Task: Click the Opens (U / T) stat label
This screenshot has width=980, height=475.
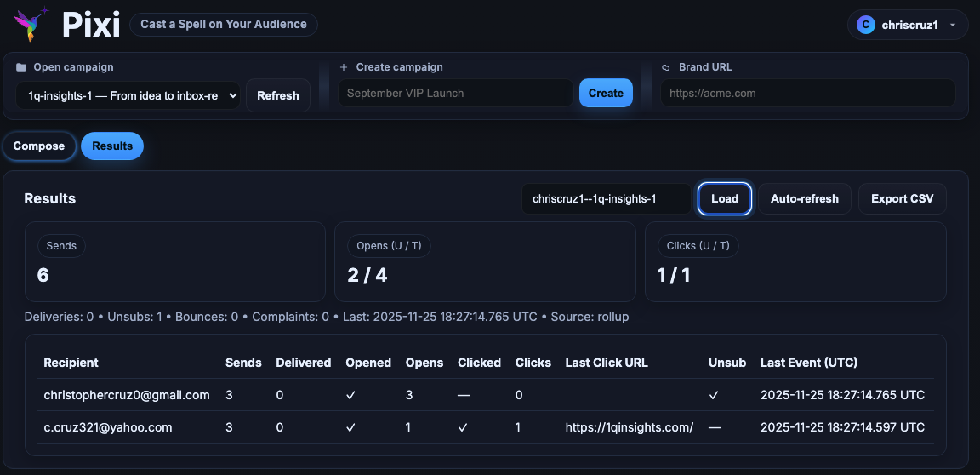Action: click(389, 246)
